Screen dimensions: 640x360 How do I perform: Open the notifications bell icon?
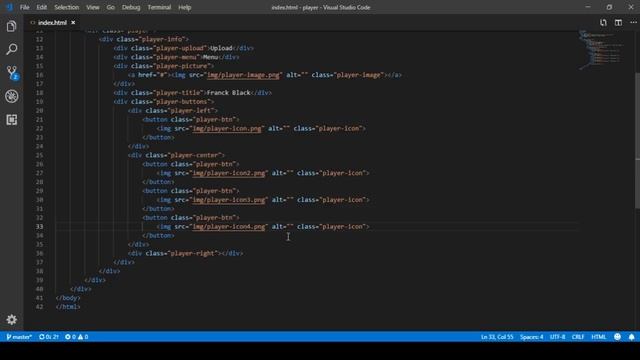point(631,337)
